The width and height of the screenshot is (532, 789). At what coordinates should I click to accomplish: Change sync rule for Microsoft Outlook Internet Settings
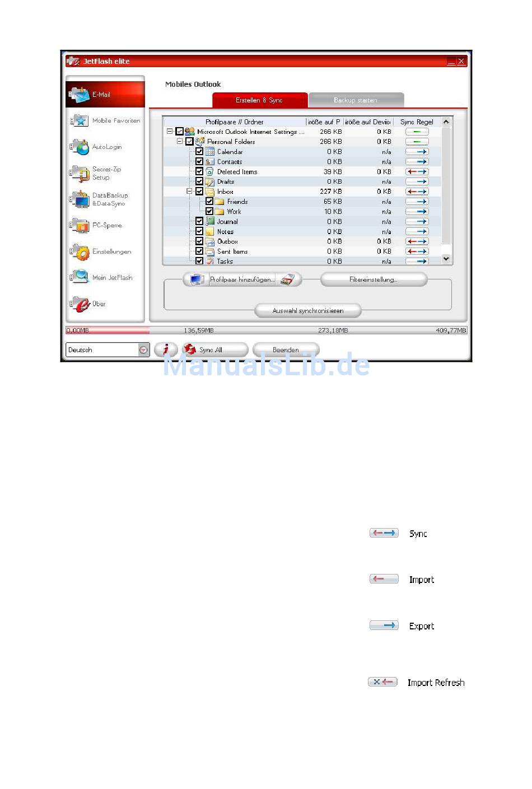point(417,132)
